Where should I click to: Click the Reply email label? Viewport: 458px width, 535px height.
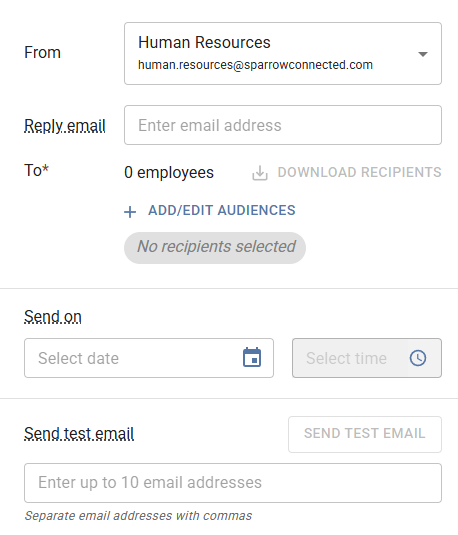click(65, 126)
